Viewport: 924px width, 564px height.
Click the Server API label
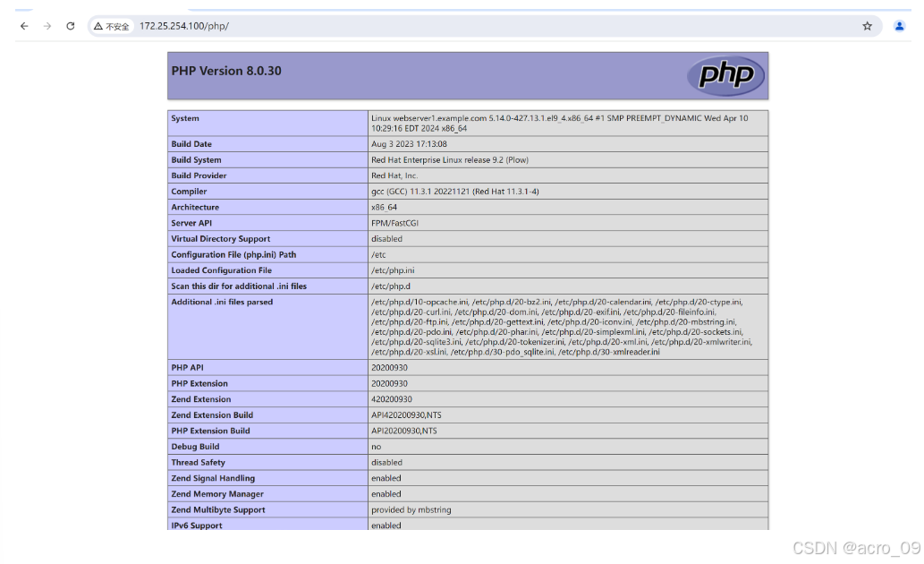[x=191, y=223]
